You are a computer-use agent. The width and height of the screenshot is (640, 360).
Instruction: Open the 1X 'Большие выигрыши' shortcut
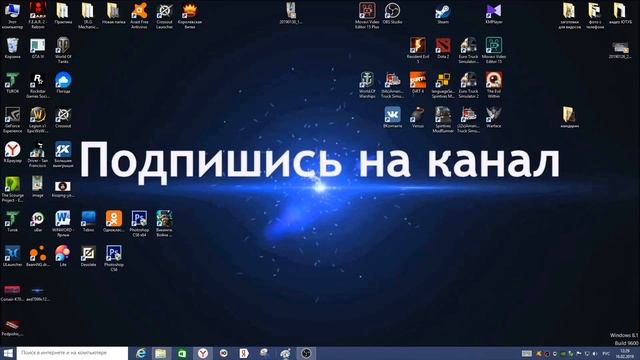pos(63,154)
